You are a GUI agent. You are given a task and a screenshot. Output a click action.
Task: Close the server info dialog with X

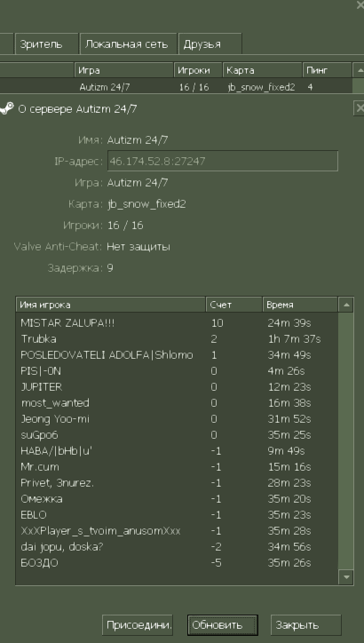click(x=359, y=108)
